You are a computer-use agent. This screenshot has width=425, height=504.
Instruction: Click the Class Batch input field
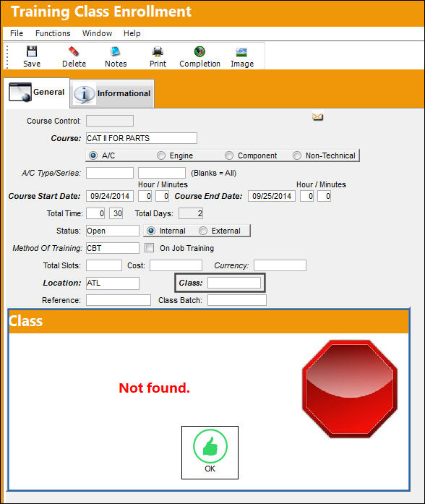pos(237,300)
